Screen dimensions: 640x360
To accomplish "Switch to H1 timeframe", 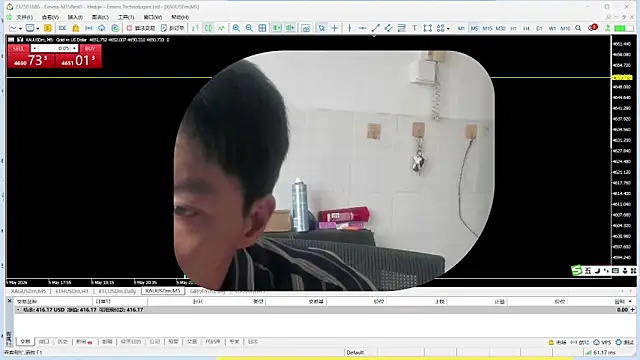I will (513, 29).
